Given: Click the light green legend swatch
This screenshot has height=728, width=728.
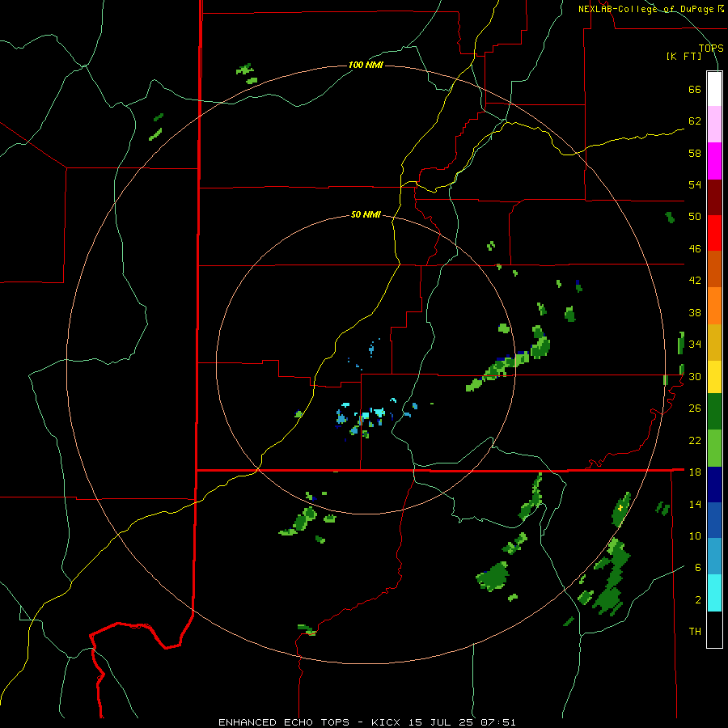Looking at the screenshot, I should click(x=714, y=448).
